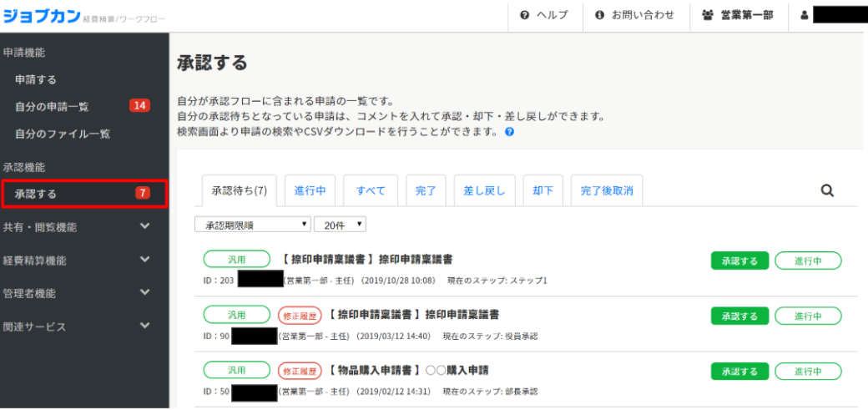Click the red 7 badge
This screenshot has height=410, width=868.
tap(143, 194)
